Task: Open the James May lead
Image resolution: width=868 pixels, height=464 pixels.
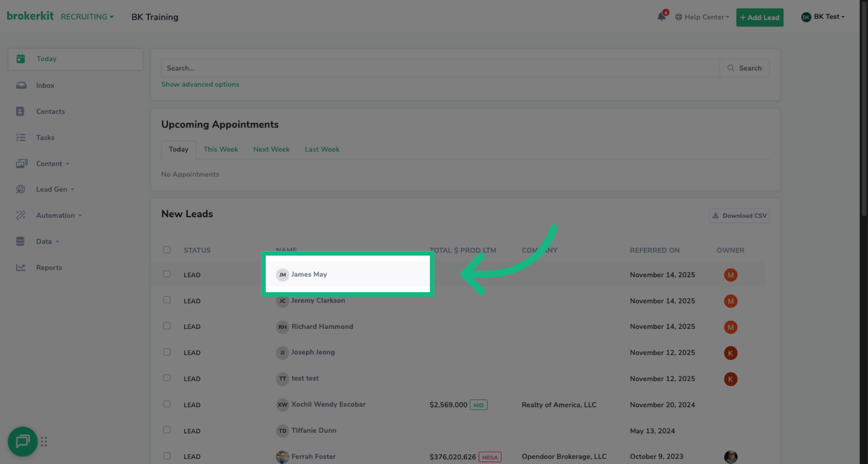Action: tap(309, 275)
